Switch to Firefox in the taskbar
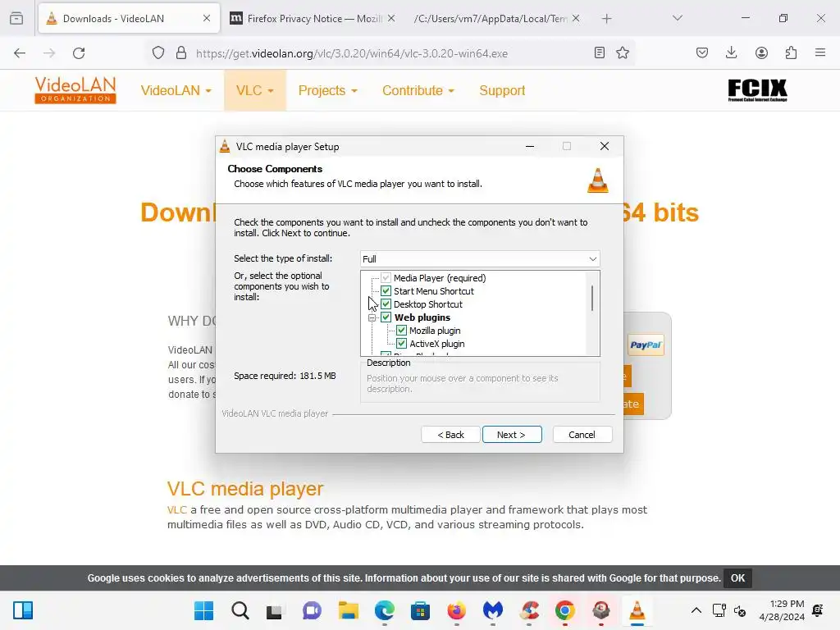This screenshot has width=840, height=630. pyautogui.click(x=456, y=610)
